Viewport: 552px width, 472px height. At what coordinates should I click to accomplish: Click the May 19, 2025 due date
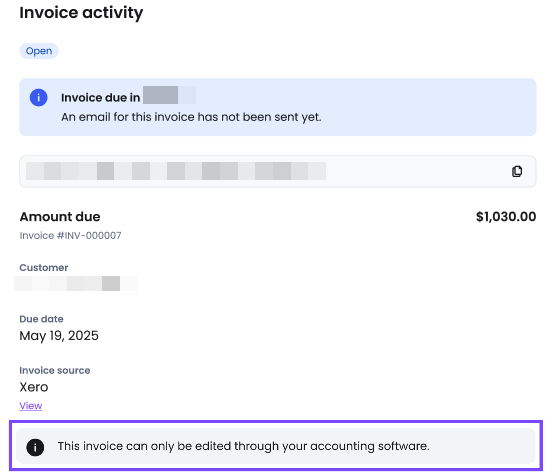(59, 336)
